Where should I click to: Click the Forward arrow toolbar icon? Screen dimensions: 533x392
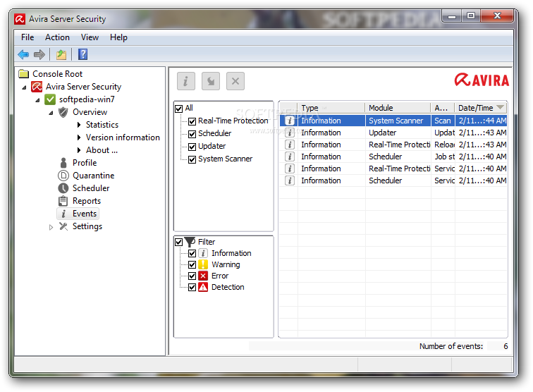pyautogui.click(x=39, y=54)
